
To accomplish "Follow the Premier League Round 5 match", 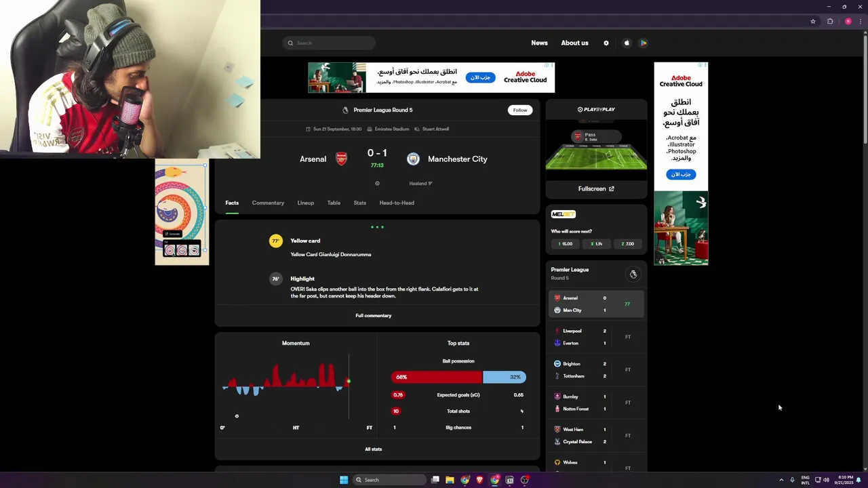I will (x=520, y=110).
